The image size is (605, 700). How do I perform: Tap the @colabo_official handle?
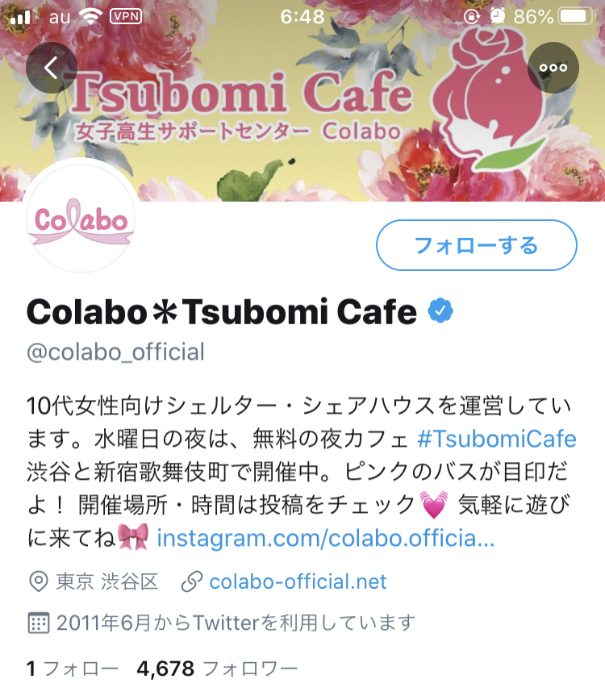[x=115, y=352]
